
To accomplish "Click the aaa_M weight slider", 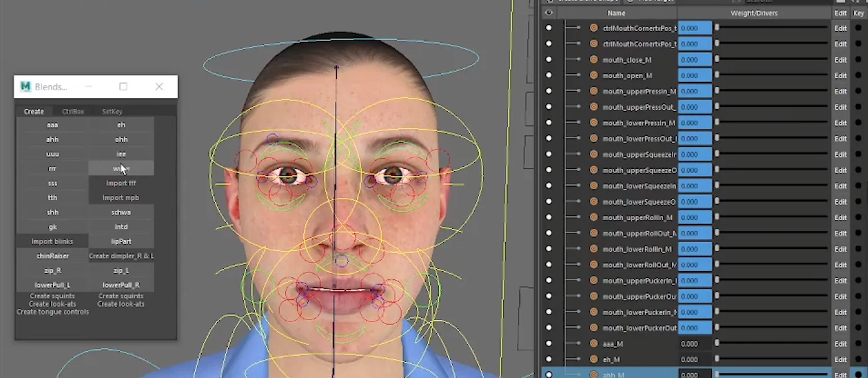I will click(771, 344).
